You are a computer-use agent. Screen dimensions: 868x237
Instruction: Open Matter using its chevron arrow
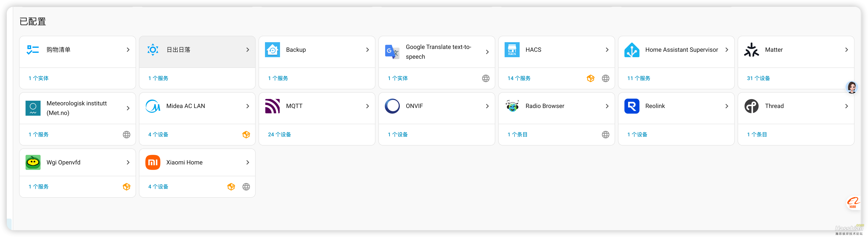coord(846,50)
